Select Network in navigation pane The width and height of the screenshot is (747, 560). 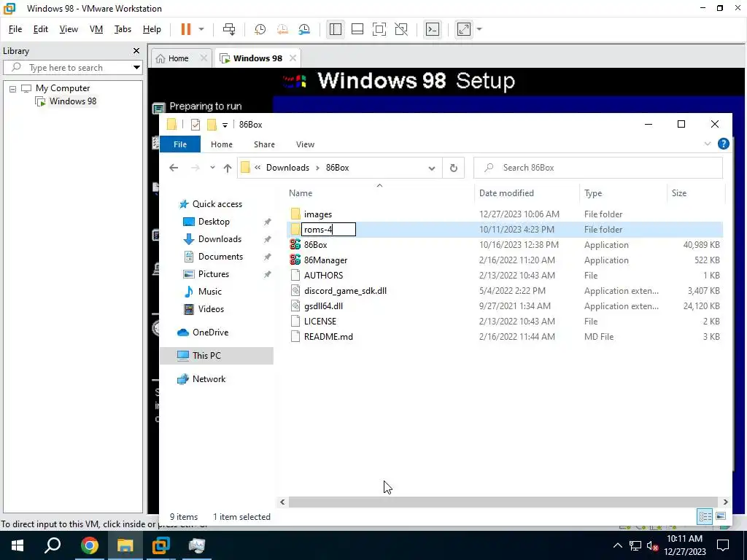pyautogui.click(x=209, y=379)
